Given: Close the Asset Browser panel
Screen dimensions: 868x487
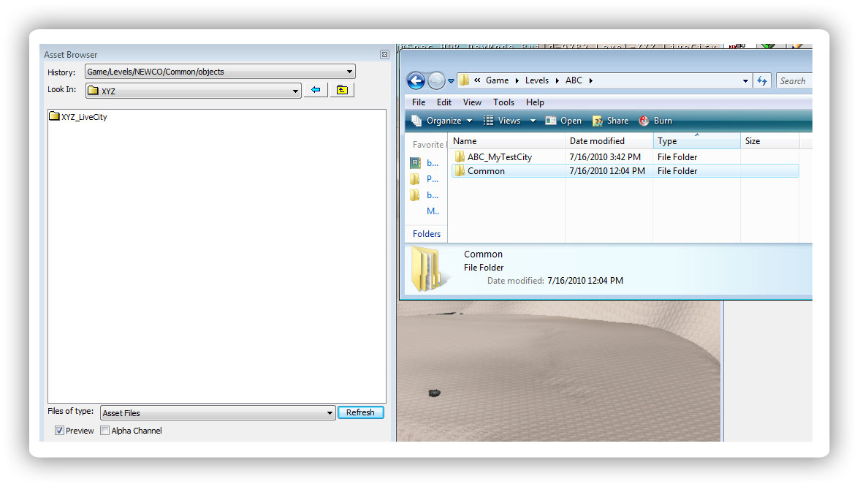Looking at the screenshot, I should pyautogui.click(x=384, y=54).
